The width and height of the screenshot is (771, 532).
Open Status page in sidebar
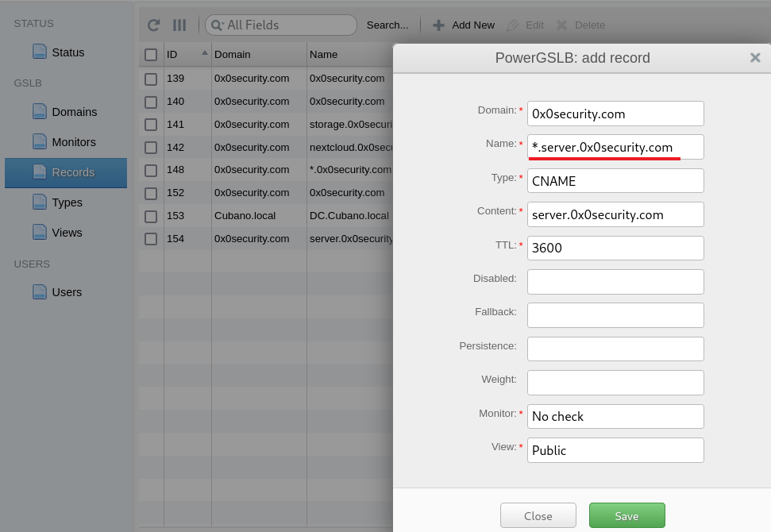[67, 52]
